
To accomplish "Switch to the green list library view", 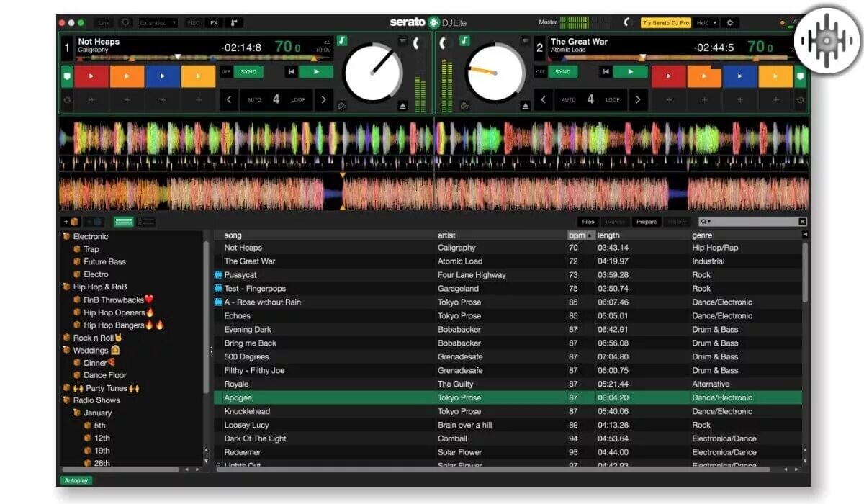I will click(x=124, y=222).
